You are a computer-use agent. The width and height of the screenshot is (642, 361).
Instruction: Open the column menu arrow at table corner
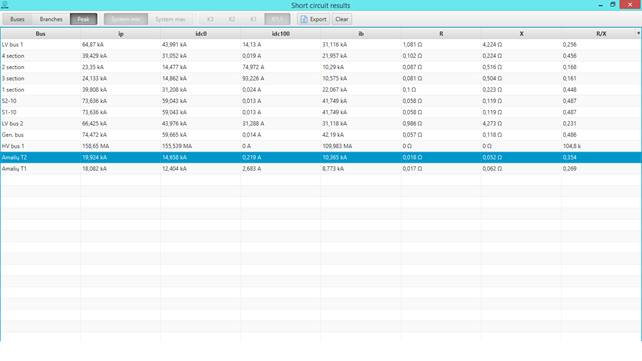(x=638, y=34)
